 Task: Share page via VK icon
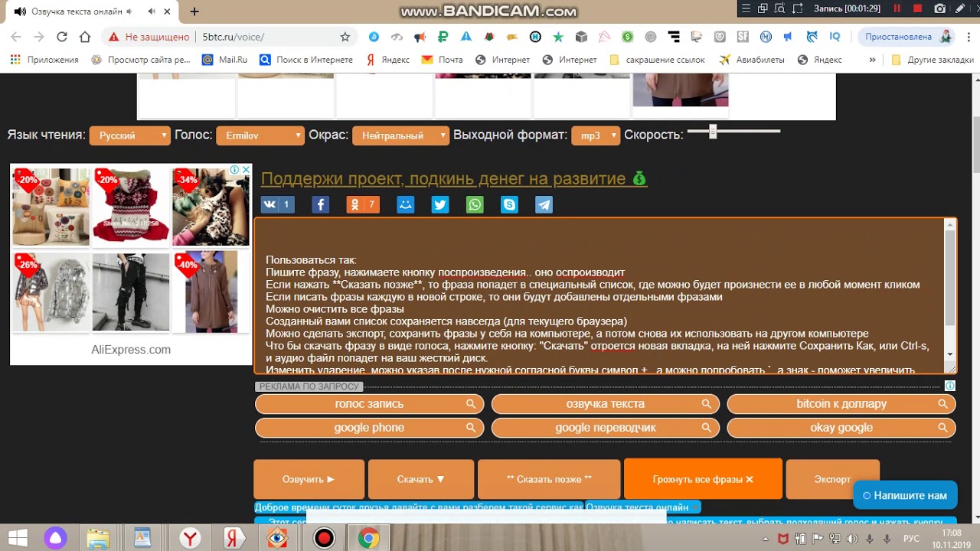point(277,204)
